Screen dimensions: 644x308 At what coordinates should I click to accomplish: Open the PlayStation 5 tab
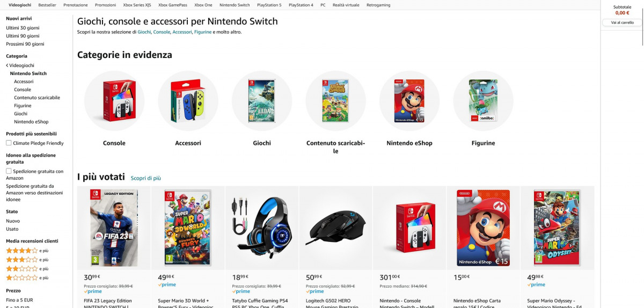269,5
